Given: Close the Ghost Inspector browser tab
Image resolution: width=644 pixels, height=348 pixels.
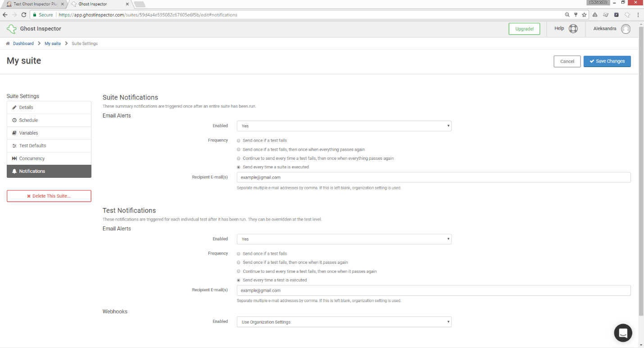Looking at the screenshot, I should click(127, 4).
